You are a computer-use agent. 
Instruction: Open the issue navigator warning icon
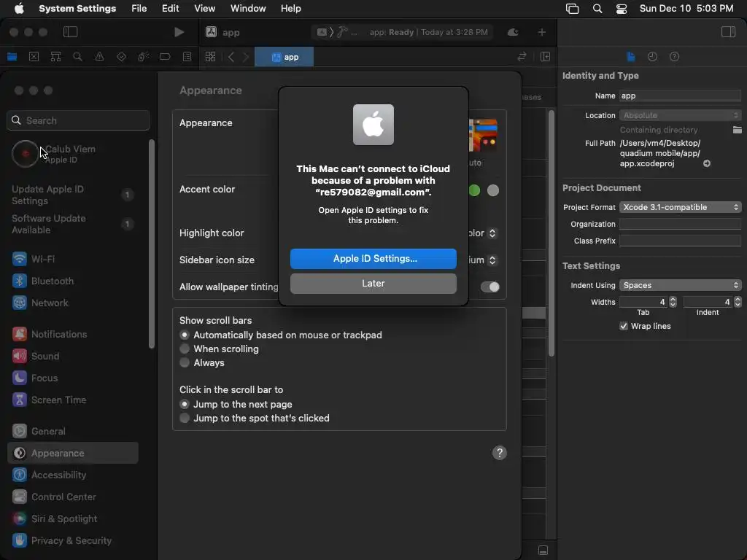pyautogui.click(x=99, y=57)
